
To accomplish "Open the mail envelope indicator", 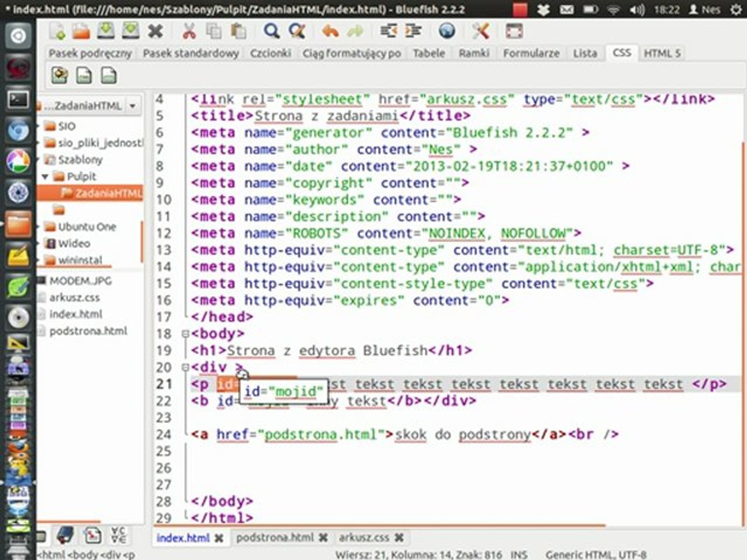I will 566,9.
